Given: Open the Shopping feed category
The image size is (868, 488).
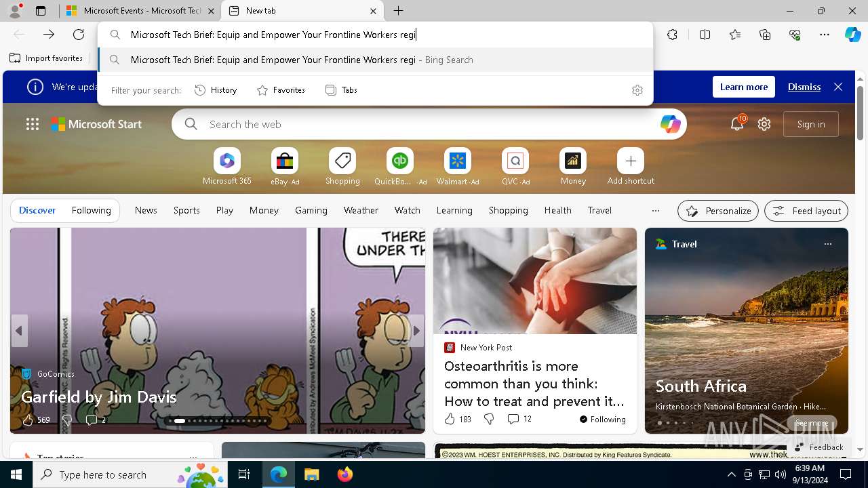Looking at the screenshot, I should [x=509, y=211].
